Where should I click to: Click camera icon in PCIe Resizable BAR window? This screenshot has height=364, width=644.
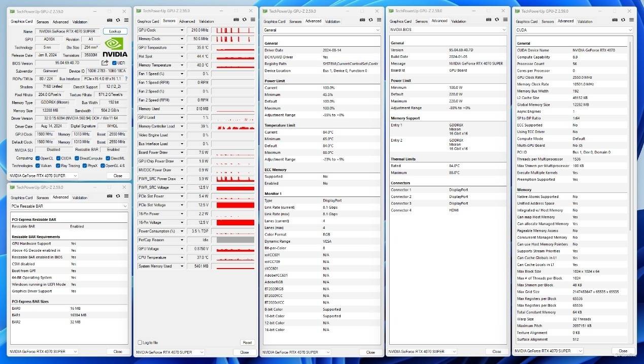tap(110, 196)
